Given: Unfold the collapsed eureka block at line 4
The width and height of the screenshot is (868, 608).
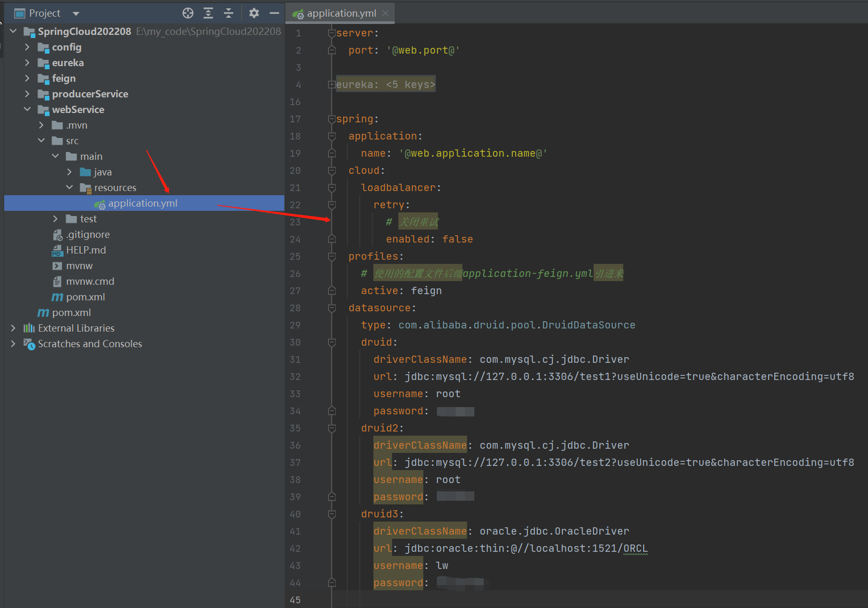Looking at the screenshot, I should click(332, 84).
